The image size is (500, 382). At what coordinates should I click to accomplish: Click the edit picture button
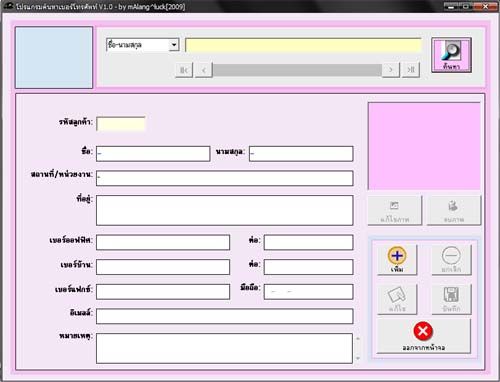[395, 210]
